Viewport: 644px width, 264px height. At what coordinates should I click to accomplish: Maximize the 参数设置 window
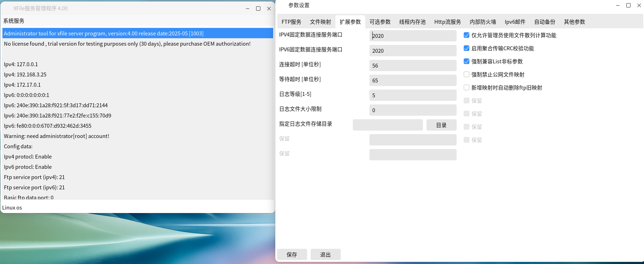point(628,5)
